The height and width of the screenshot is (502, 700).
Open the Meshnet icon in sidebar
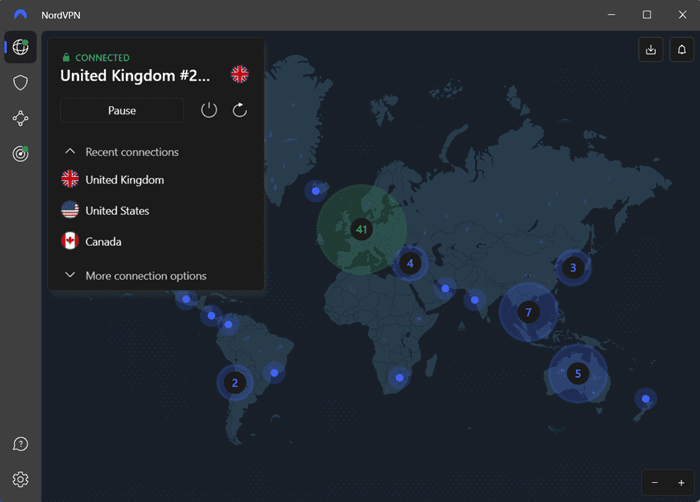(21, 118)
